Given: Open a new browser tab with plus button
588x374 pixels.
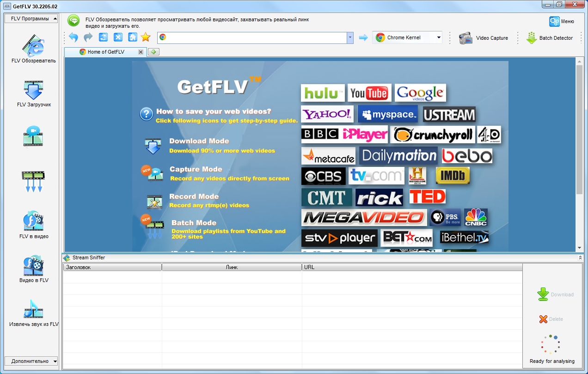Looking at the screenshot, I should 153,52.
